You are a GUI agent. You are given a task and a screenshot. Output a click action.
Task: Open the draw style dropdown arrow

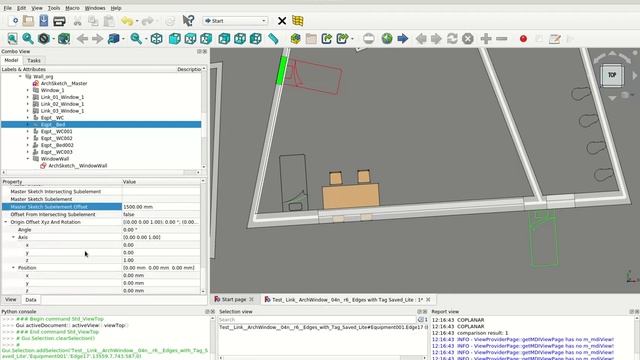54,39
